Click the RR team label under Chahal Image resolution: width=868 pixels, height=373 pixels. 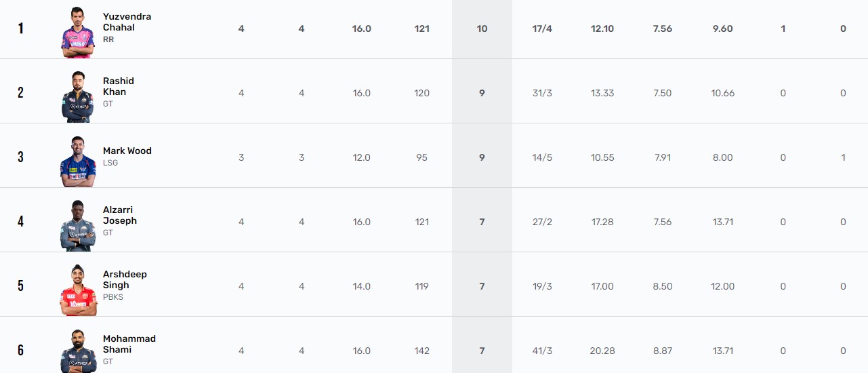108,39
